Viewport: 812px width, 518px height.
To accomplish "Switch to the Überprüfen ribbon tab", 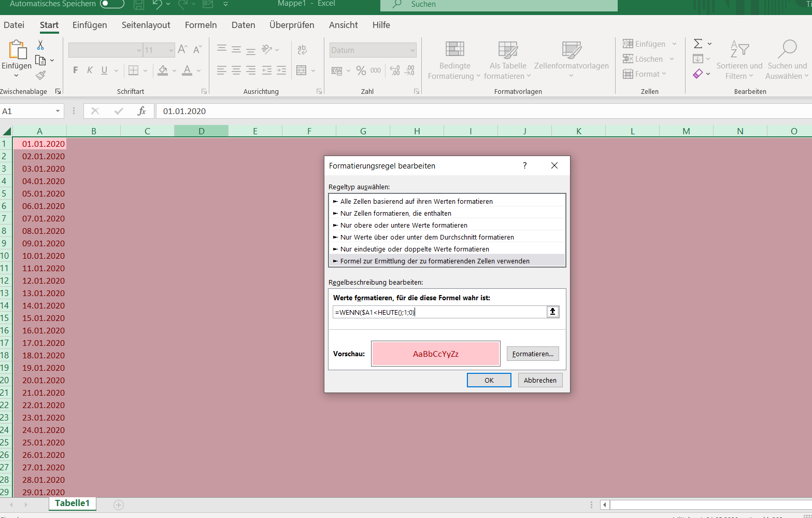I will pyautogui.click(x=292, y=25).
